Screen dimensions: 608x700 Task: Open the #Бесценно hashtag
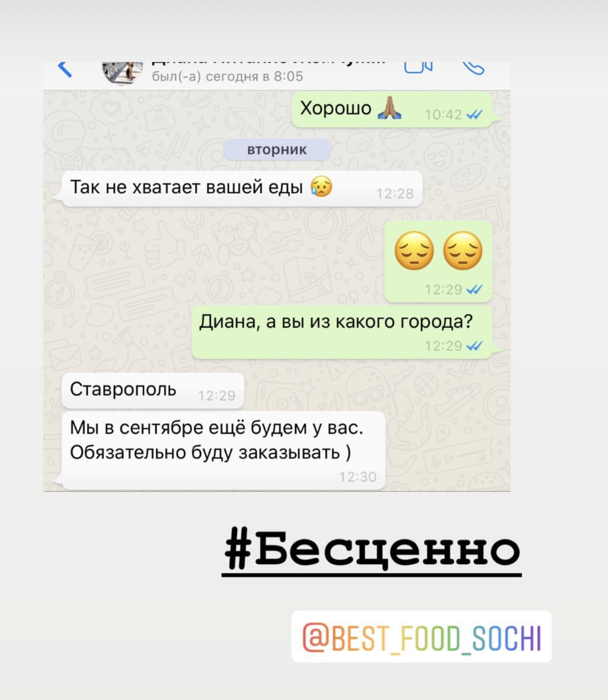click(372, 551)
